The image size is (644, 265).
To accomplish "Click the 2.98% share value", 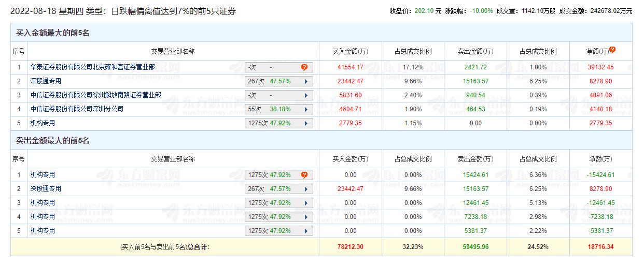I will (x=538, y=217).
